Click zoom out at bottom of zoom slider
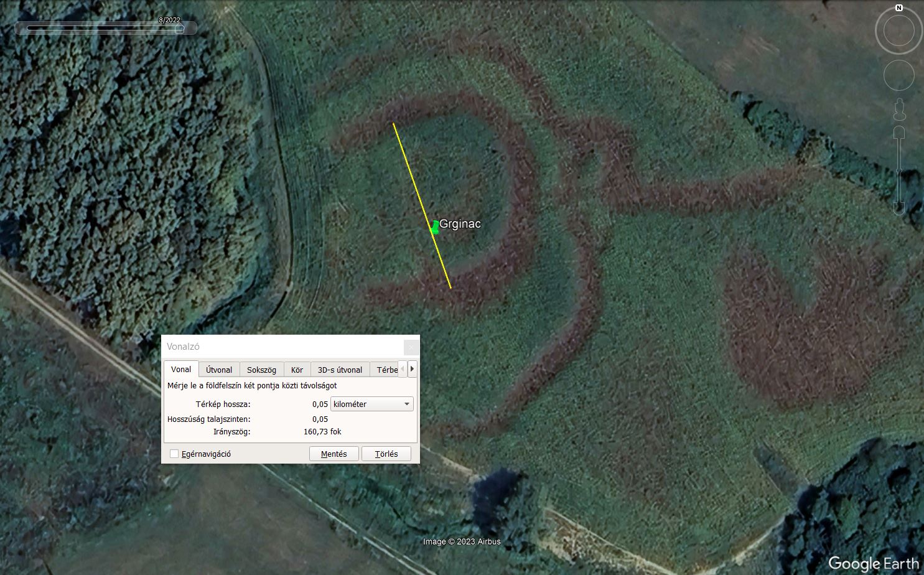This screenshot has width=924, height=575. pyautogui.click(x=898, y=208)
